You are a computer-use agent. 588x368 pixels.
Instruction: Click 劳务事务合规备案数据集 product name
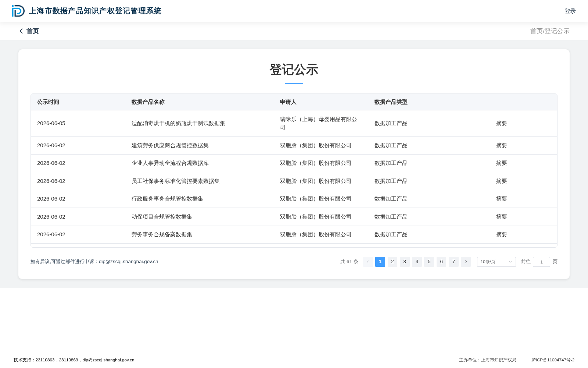coord(162,234)
